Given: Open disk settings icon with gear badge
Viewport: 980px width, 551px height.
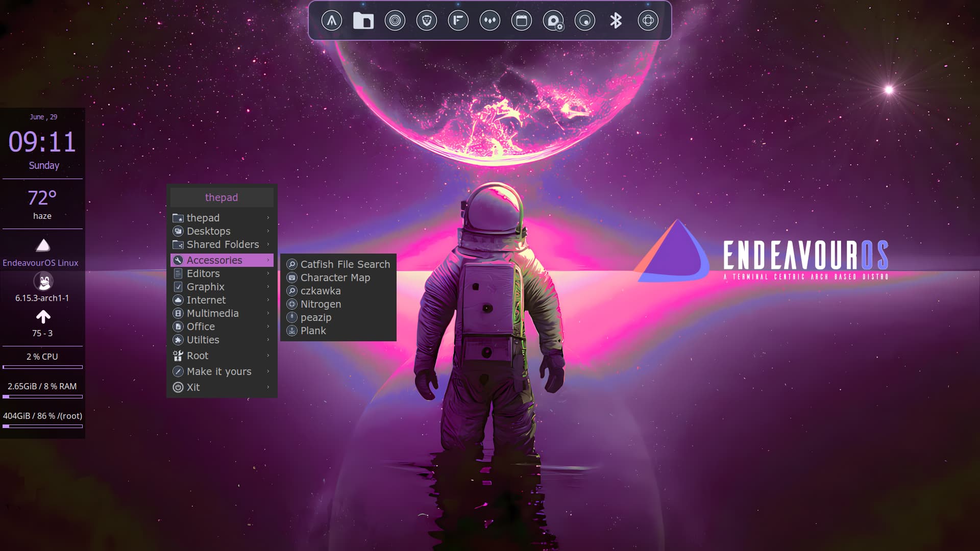Looking at the screenshot, I should [553, 21].
